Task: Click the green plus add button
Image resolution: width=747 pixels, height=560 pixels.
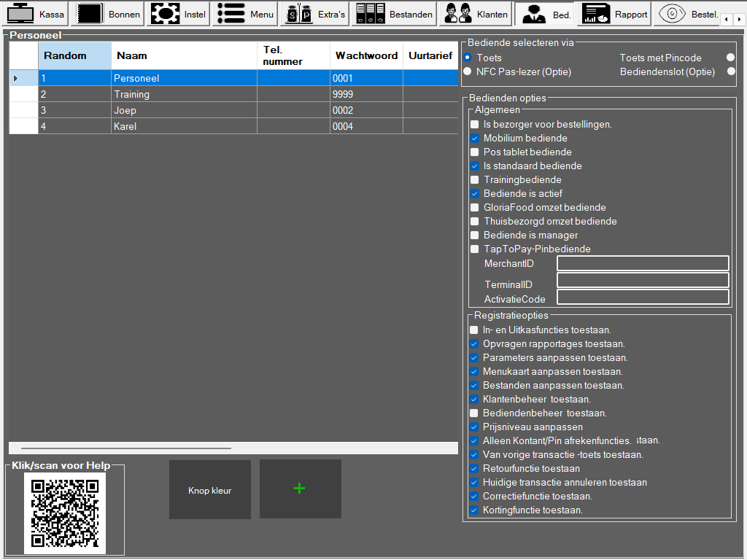Action: pyautogui.click(x=300, y=489)
